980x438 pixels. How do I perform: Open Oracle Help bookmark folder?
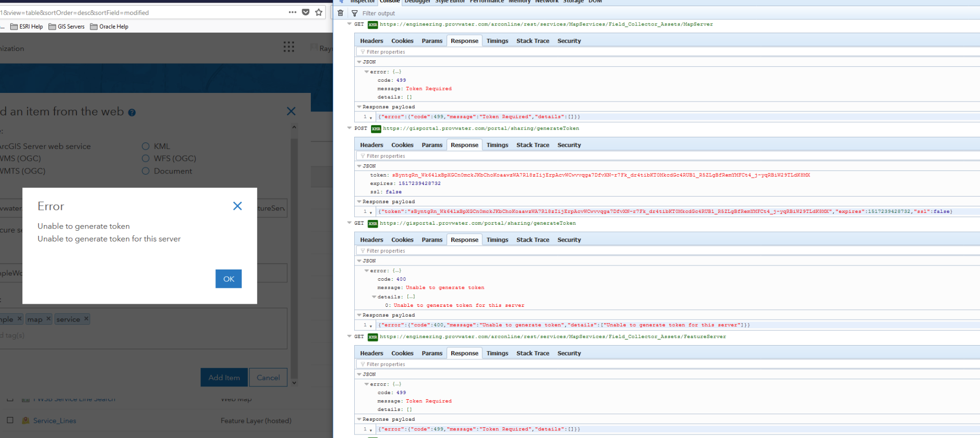coord(109,27)
